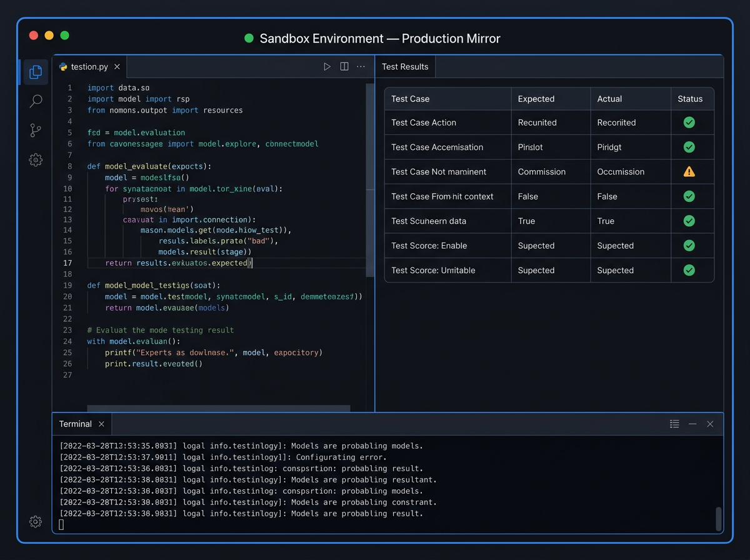Select the Test Scorce: Enable cell
Viewport: 750px width, 560px height.
(429, 246)
